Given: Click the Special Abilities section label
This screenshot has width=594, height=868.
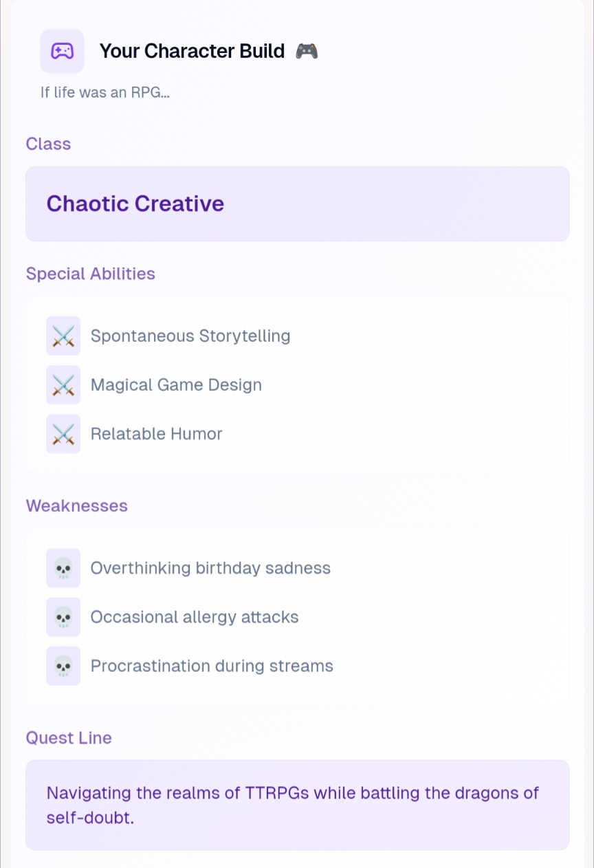Looking at the screenshot, I should [x=91, y=274].
